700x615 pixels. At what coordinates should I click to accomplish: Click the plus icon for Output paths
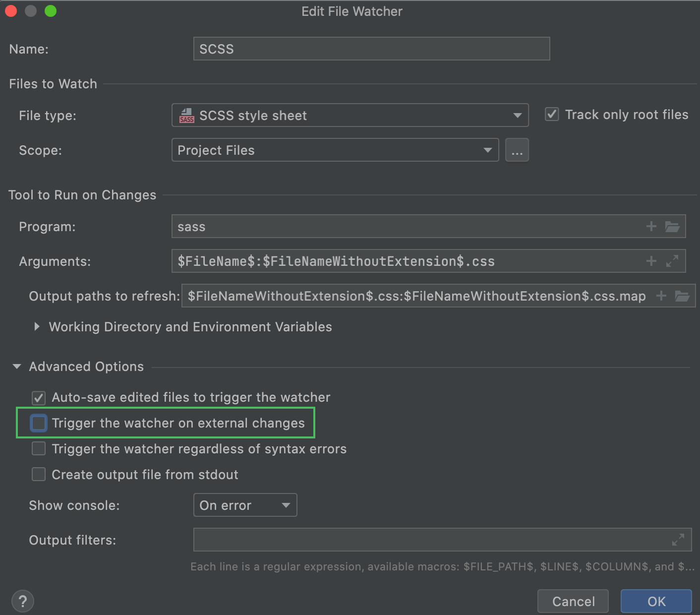click(x=661, y=296)
